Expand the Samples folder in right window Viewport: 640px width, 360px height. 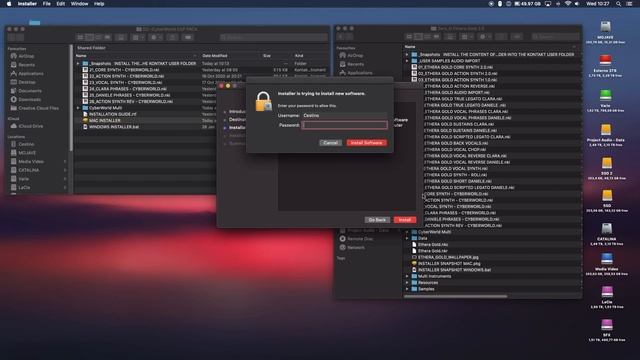(407, 289)
